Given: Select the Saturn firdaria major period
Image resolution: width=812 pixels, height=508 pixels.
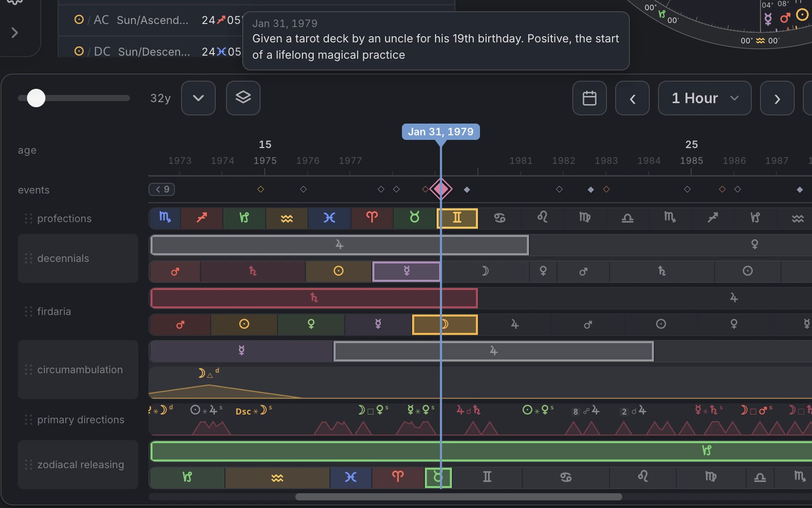Looking at the screenshot, I should (x=314, y=298).
